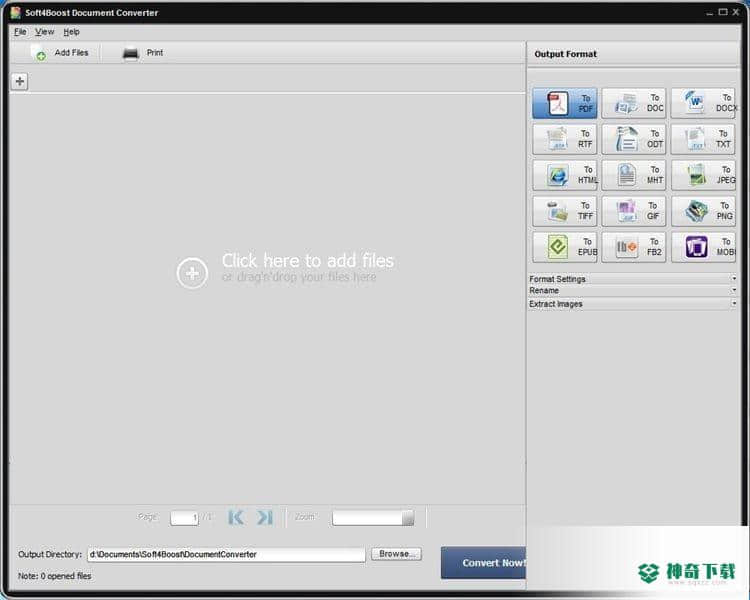The height and width of the screenshot is (600, 750).
Task: Select the To DOCX output format
Action: [x=703, y=103]
